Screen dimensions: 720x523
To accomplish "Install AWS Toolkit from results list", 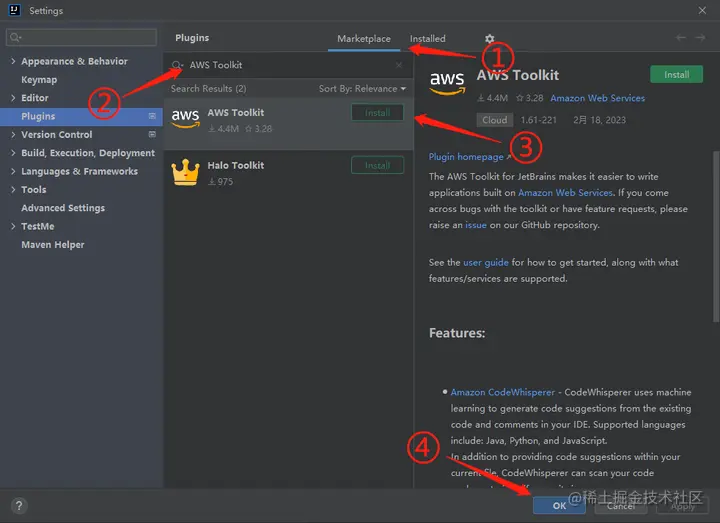I will [x=377, y=112].
